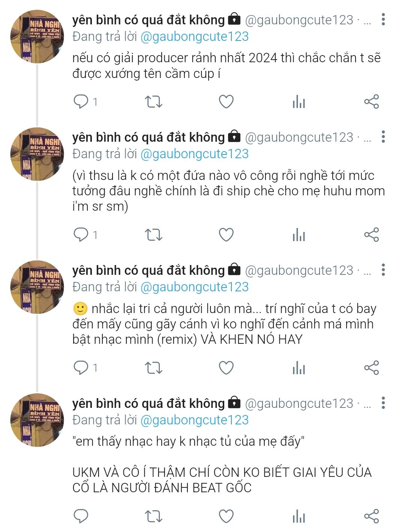Share the 'producer rảnh nhất 2024' tweet
This screenshot has height=532, width=405.
372,102
